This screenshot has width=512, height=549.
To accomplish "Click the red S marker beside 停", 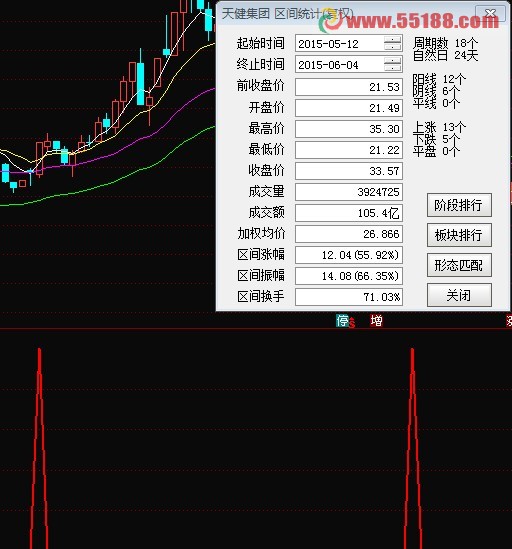I will tap(352, 323).
